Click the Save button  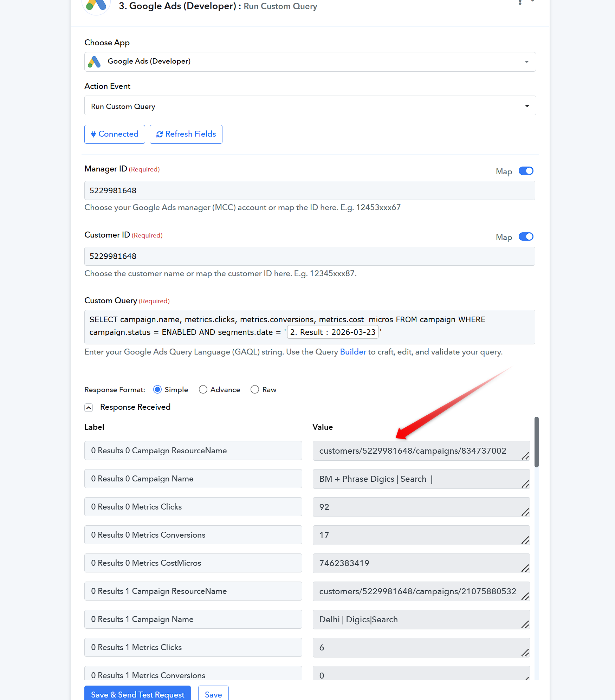coord(213,694)
